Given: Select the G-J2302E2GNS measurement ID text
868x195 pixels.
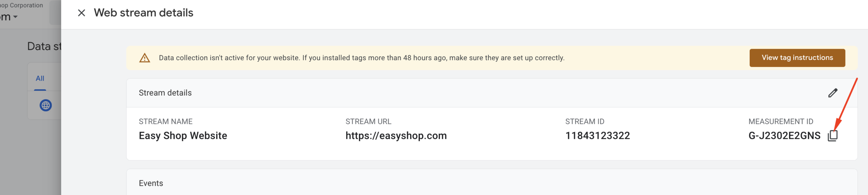Looking at the screenshot, I should coord(784,136).
